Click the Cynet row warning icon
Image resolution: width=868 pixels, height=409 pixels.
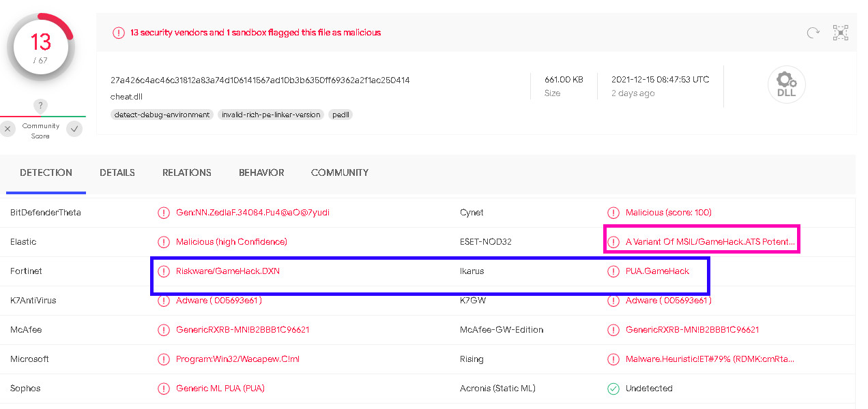pyautogui.click(x=613, y=213)
